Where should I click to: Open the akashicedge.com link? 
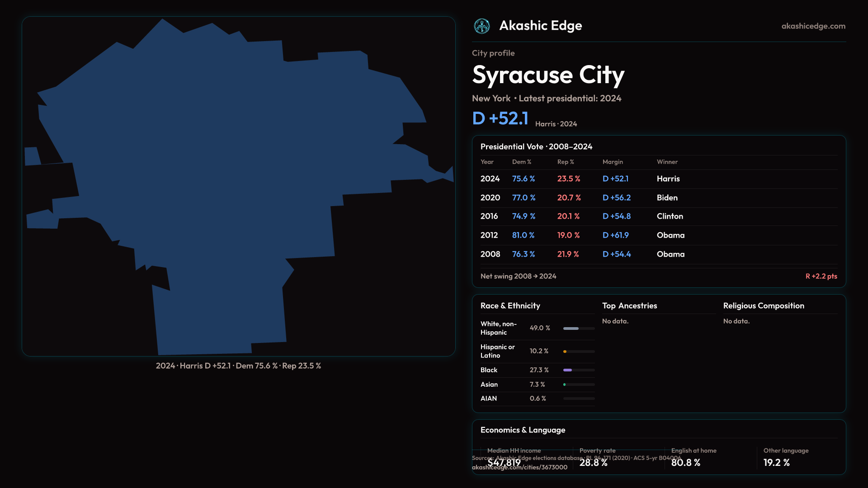click(813, 26)
